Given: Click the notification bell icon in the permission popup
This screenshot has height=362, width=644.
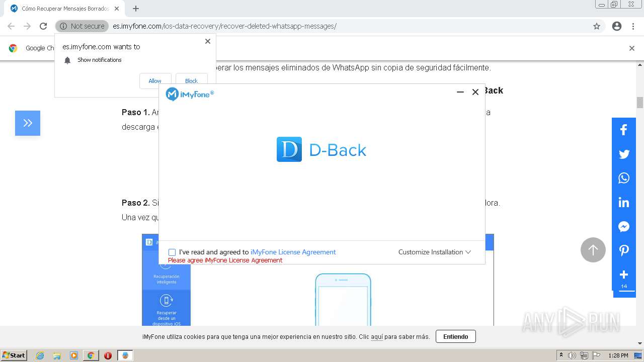Looking at the screenshot, I should pyautogui.click(x=67, y=60).
